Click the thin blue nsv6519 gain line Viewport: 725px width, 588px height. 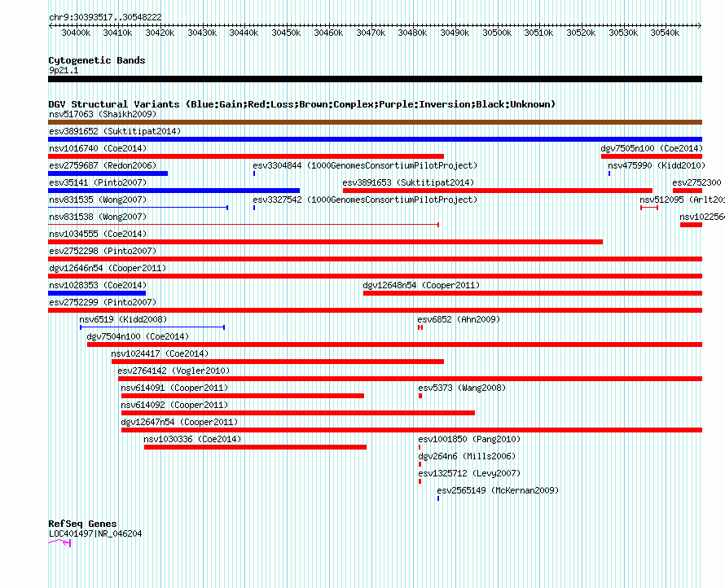(152, 327)
